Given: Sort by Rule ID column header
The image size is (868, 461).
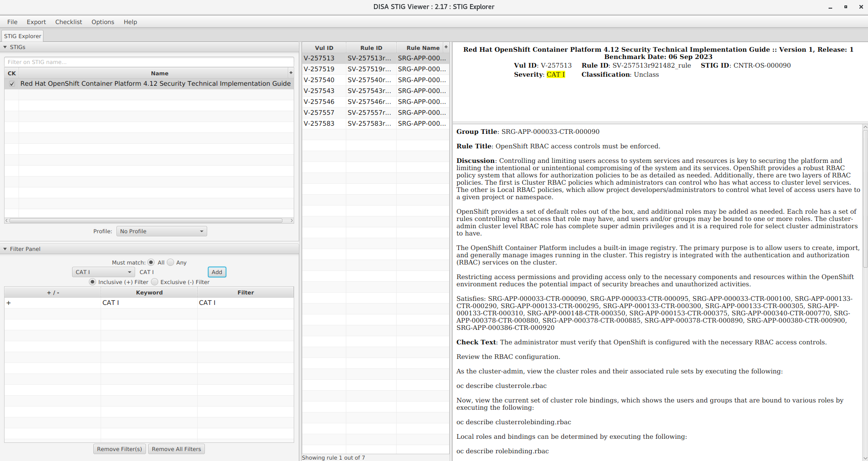Looking at the screenshot, I should point(371,48).
